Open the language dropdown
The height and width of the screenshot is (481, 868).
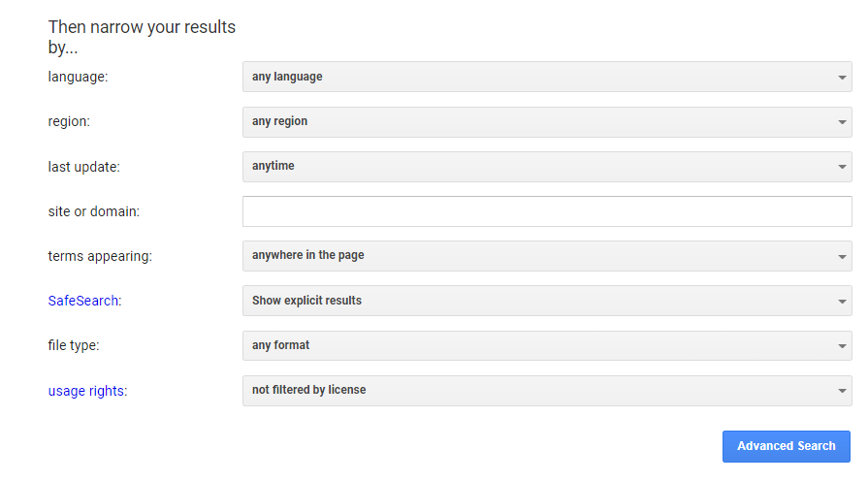[x=546, y=77]
